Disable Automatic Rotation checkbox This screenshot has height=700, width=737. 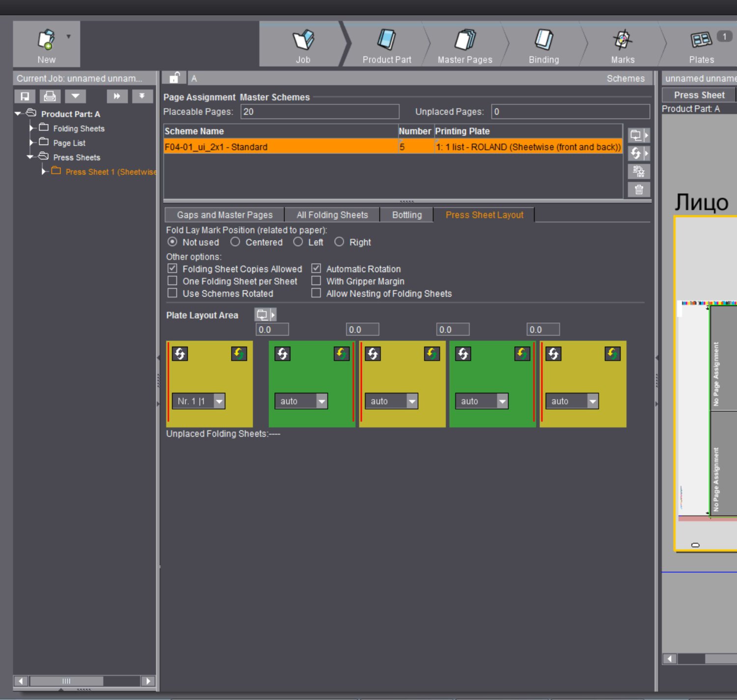[x=316, y=269]
